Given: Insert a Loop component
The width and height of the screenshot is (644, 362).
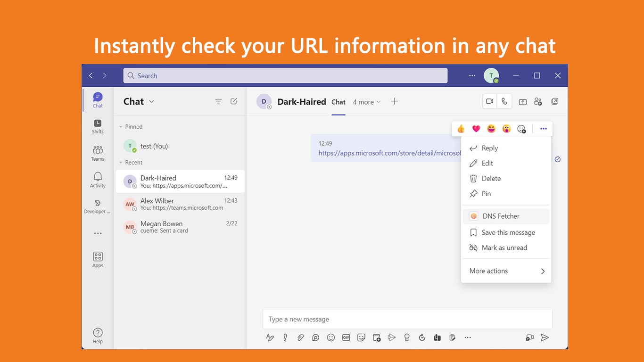Looking at the screenshot, I should [315, 337].
